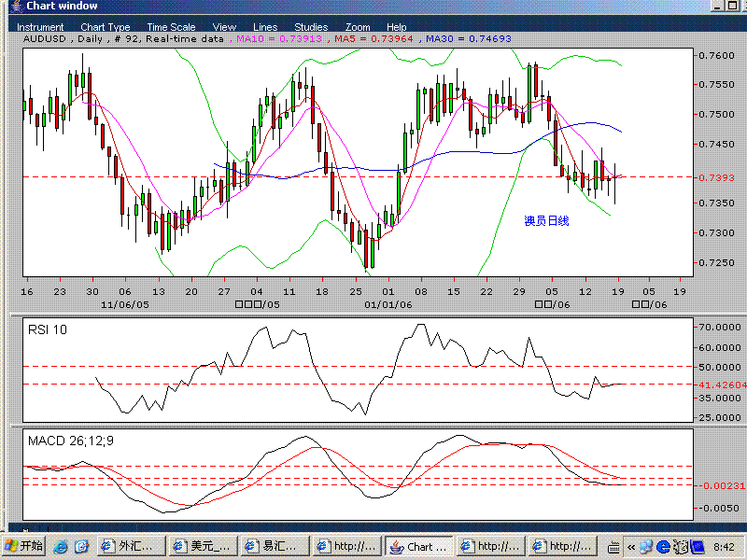
Task: Click the MA30 value label
Action: point(469,38)
